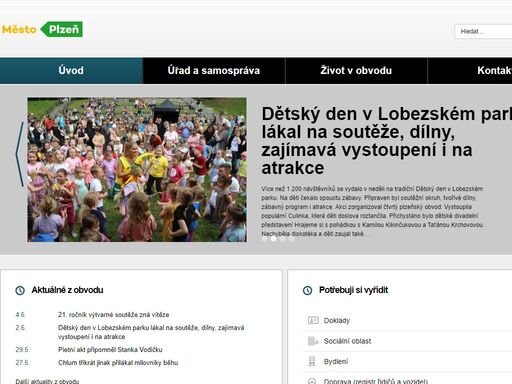
Task: Open the Život v obvodu menu
Action: pos(356,71)
